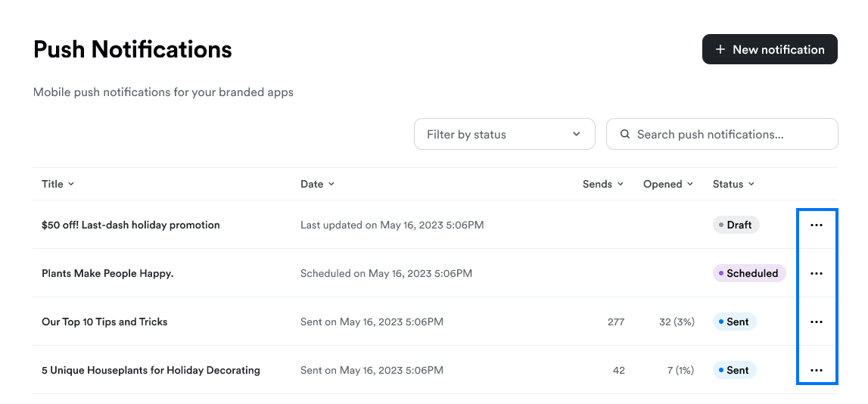Open more options for the Draft notification
Image resolution: width=868 pixels, height=404 pixels.
click(816, 225)
